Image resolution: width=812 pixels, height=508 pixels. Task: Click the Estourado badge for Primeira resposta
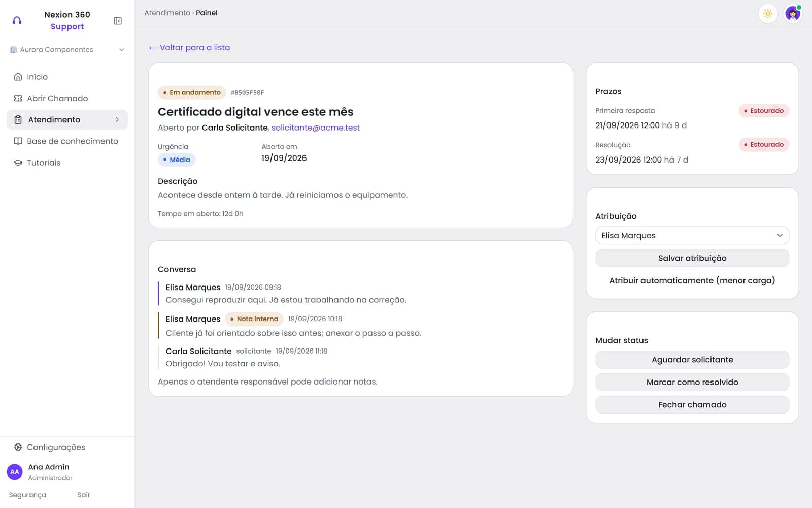tap(764, 111)
